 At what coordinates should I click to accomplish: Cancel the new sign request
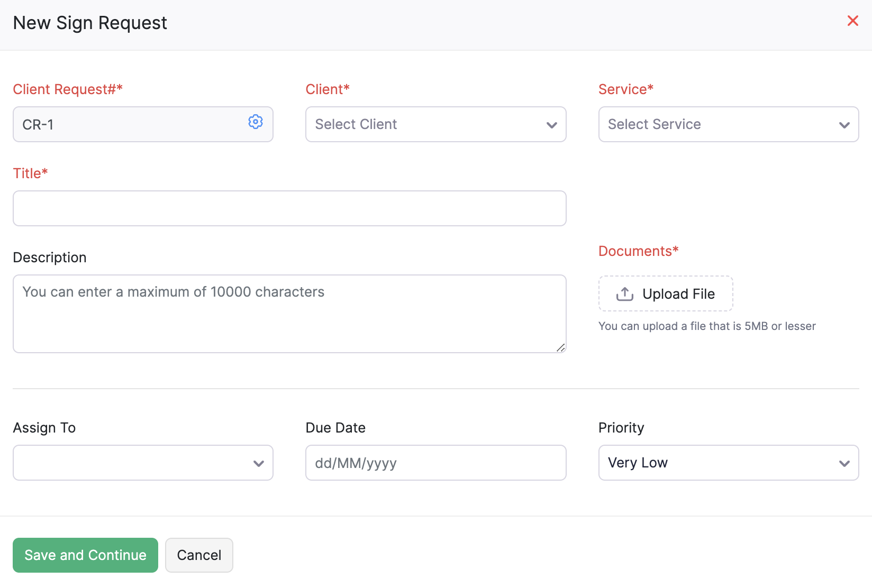pyautogui.click(x=199, y=555)
